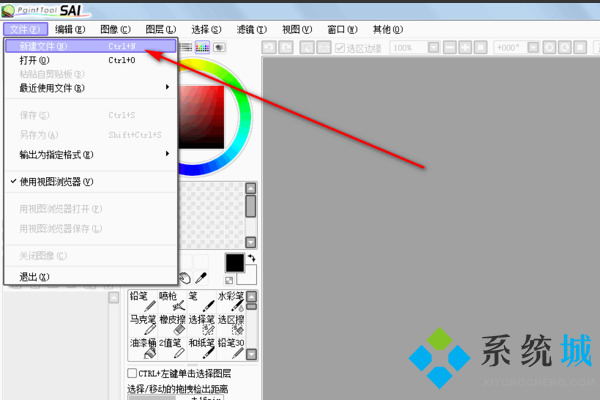
Task: Open the 窗口 menu
Action: [342, 29]
